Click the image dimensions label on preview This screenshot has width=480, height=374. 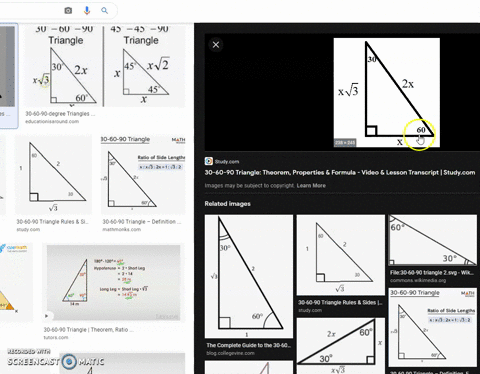(345, 143)
